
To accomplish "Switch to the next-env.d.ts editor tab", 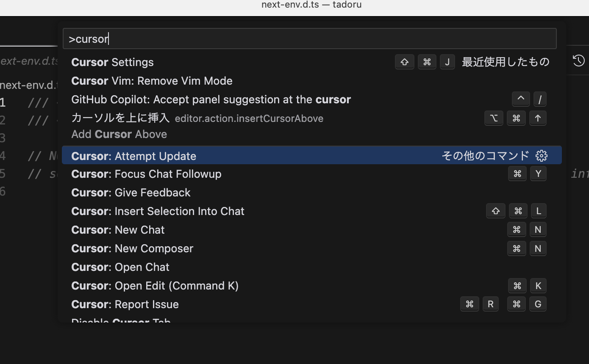I will coord(29,61).
